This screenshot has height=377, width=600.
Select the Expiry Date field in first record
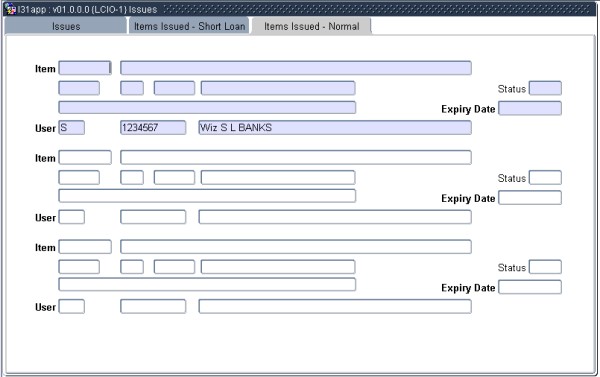530,108
